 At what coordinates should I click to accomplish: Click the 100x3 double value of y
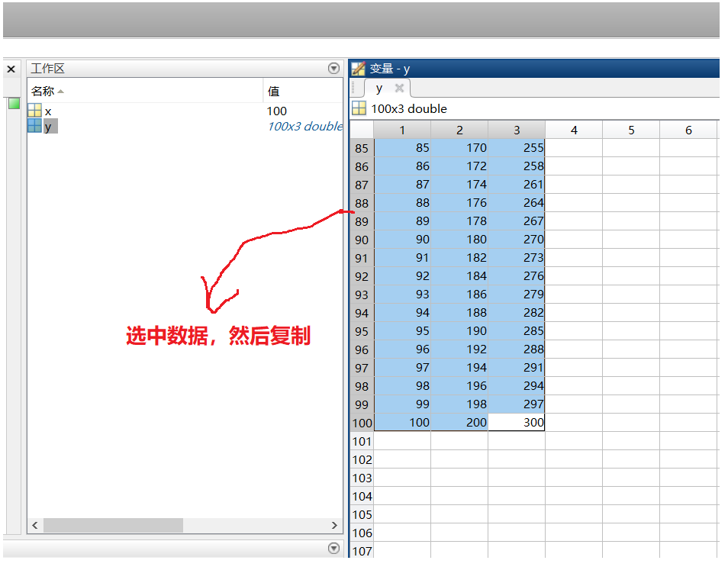click(x=305, y=126)
